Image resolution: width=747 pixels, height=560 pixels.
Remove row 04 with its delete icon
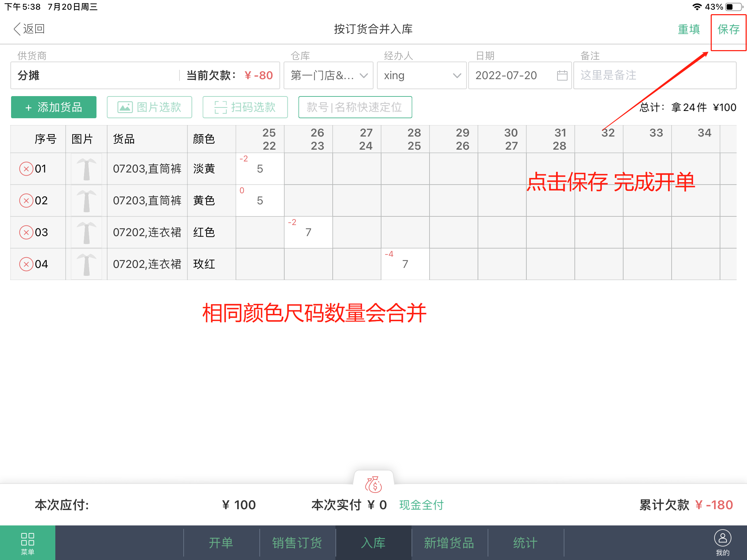click(x=26, y=264)
